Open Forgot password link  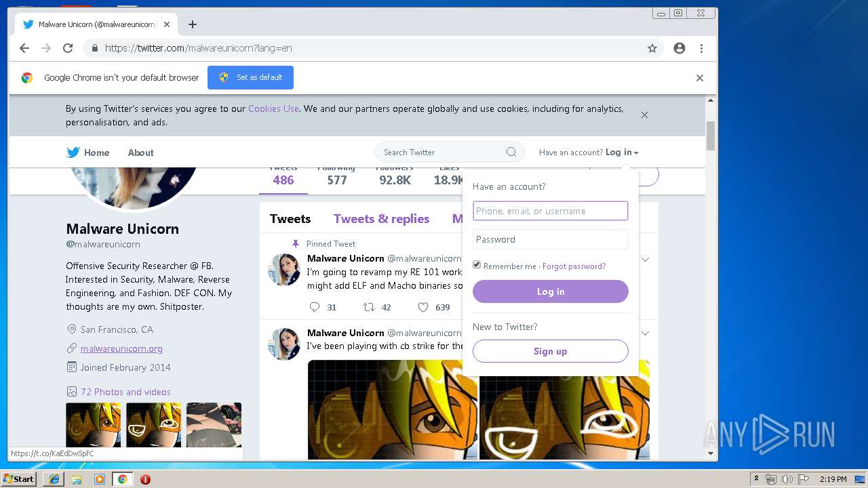click(x=574, y=266)
